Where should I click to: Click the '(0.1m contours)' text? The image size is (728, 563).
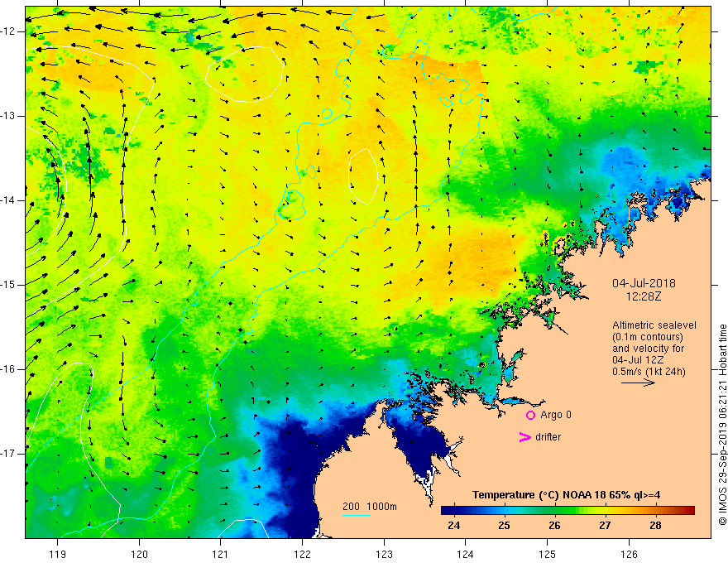click(x=648, y=337)
